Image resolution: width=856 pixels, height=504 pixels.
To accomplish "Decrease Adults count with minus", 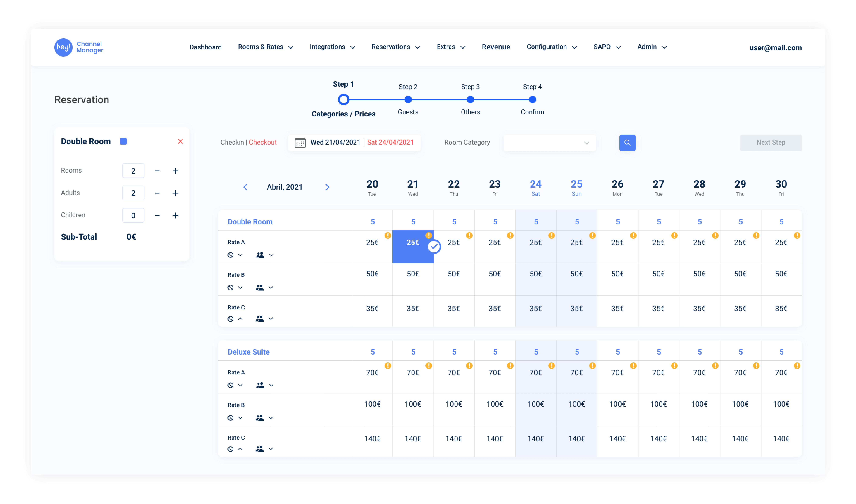I will click(x=157, y=193).
